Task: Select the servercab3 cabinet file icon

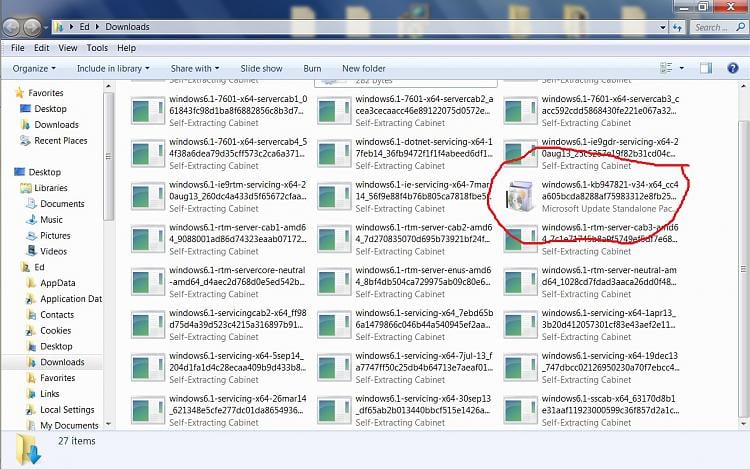Action: click(520, 111)
